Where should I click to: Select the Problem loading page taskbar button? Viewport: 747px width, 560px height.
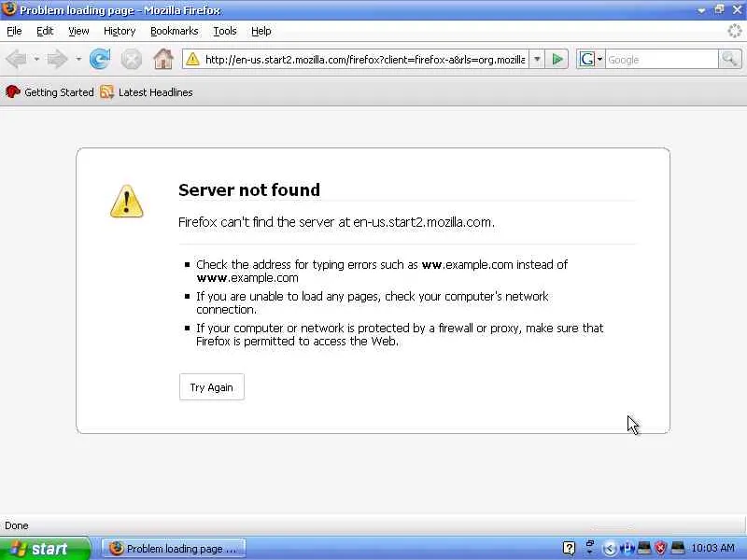coord(174,549)
